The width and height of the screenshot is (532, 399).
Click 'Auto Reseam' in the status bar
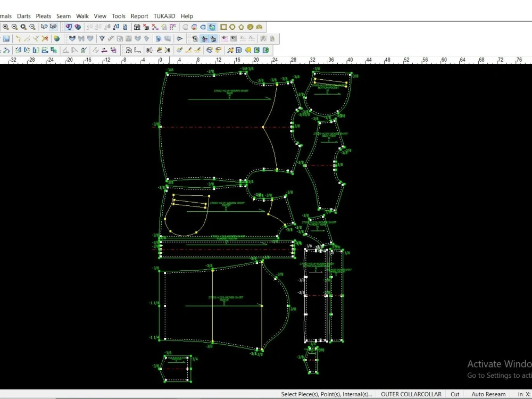coord(488,394)
